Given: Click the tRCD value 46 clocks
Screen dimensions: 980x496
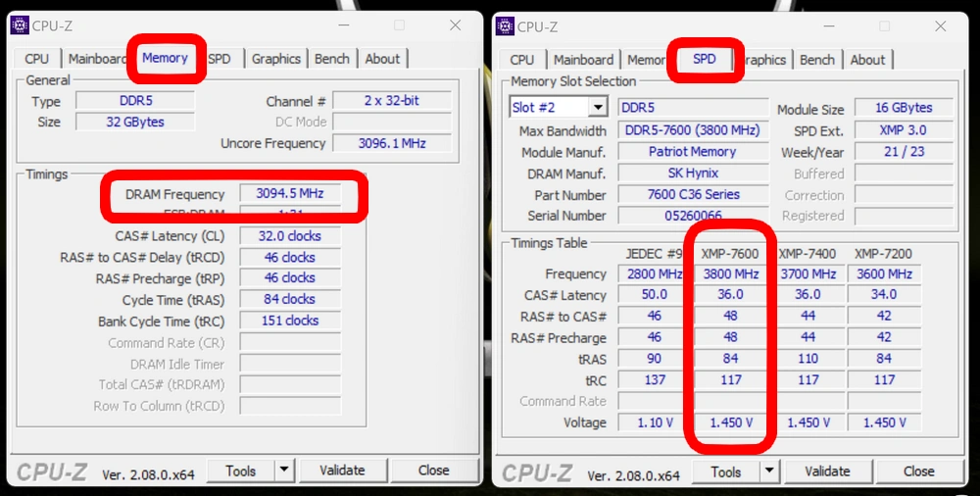Looking at the screenshot, I should click(290, 257).
